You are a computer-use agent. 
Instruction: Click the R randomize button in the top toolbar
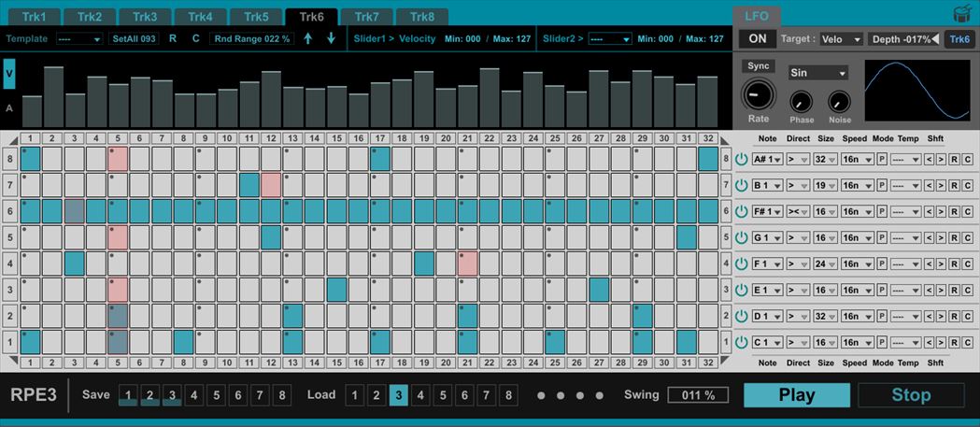[173, 38]
